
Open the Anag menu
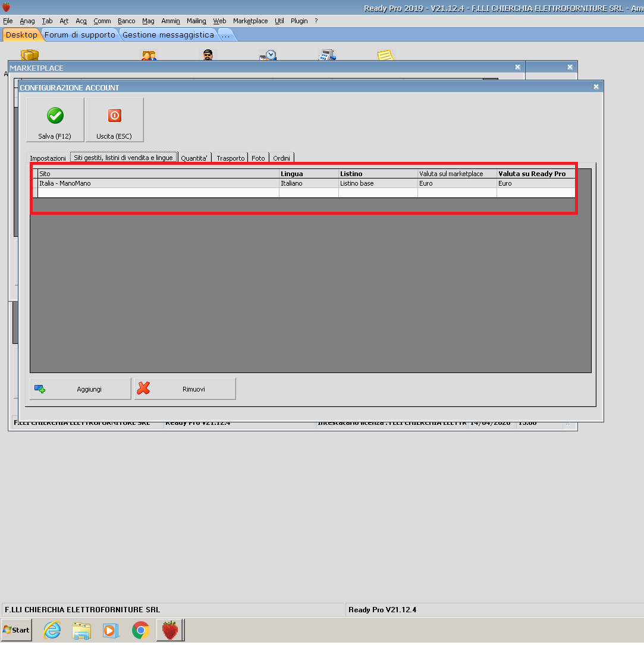[x=27, y=21]
